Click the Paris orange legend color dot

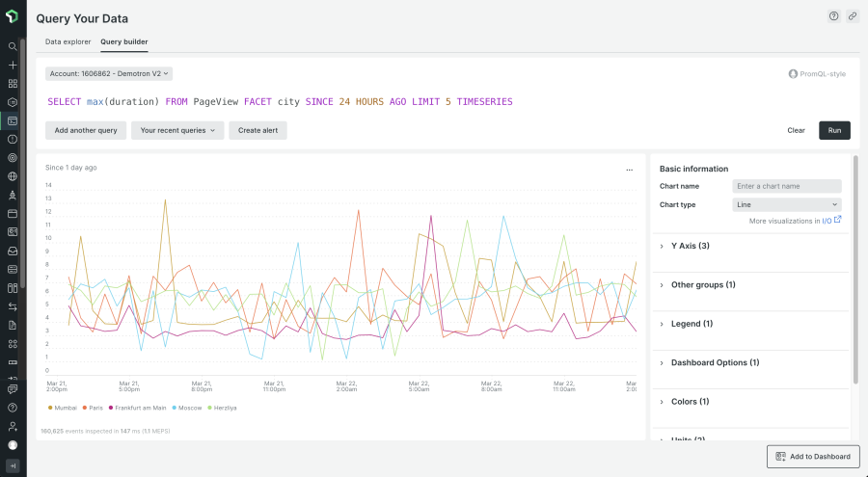click(86, 408)
